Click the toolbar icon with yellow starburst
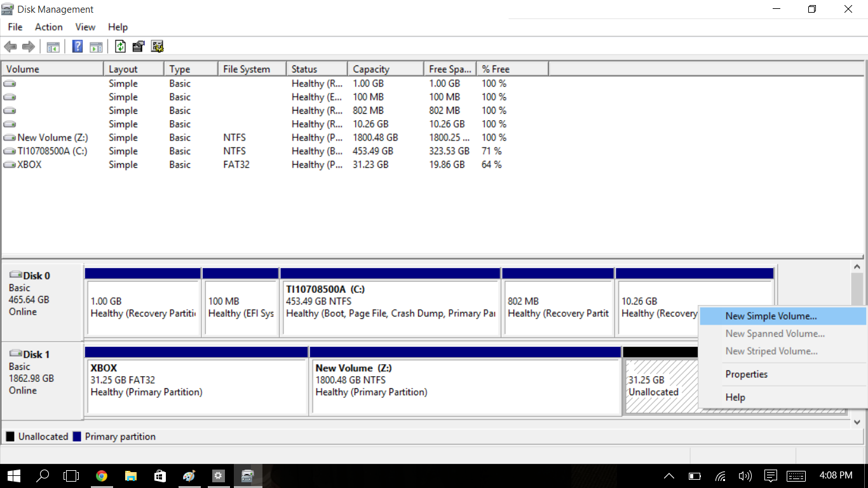 pyautogui.click(x=158, y=46)
